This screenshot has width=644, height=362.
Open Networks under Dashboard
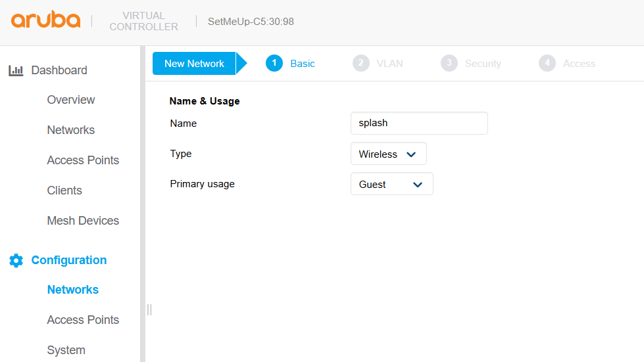coord(70,130)
